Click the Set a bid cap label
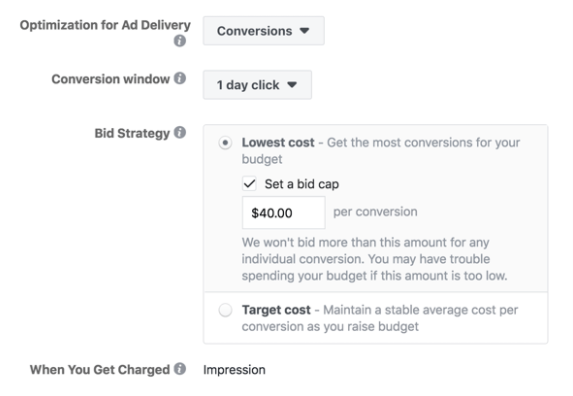This screenshot has width=573, height=396. click(302, 184)
